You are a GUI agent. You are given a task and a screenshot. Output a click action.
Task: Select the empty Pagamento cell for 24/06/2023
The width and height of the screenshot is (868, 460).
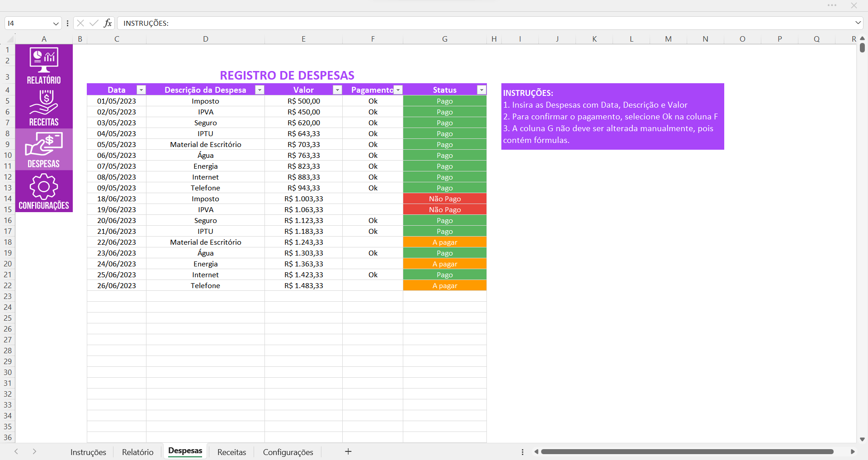373,264
